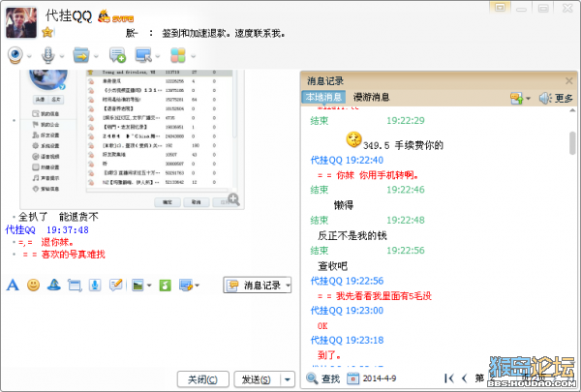This screenshot has width=581, height=392.
Task: Enlarge the chat image with magnifier icon
Action: coord(233,199)
